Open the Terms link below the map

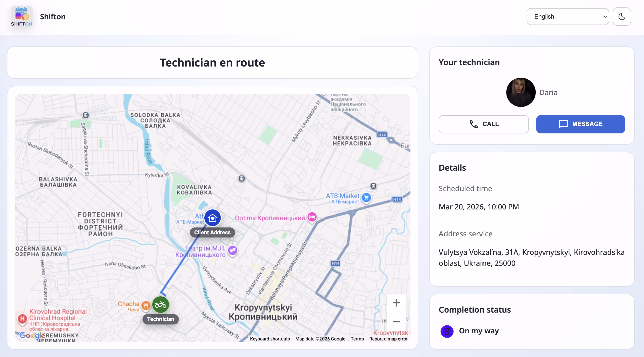(357, 339)
